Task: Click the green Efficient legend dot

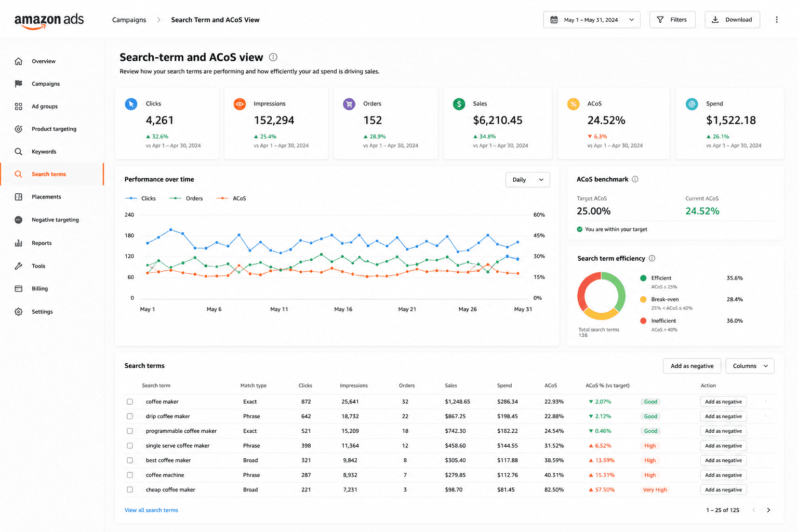Action: click(x=643, y=278)
